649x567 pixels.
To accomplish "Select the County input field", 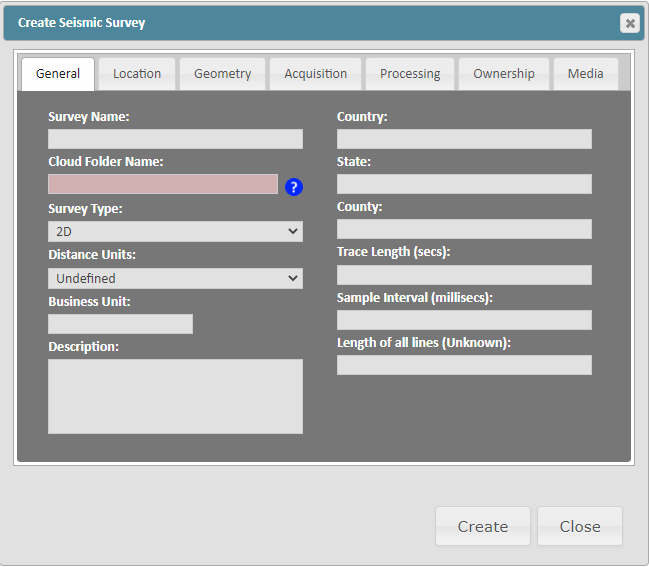I will (x=464, y=229).
